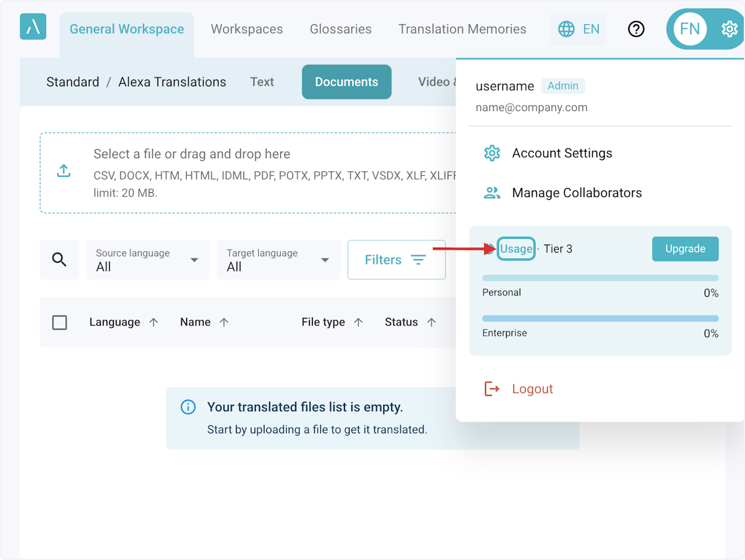The width and height of the screenshot is (745, 560).
Task: Click the Manage Collaborators people icon
Action: point(492,193)
